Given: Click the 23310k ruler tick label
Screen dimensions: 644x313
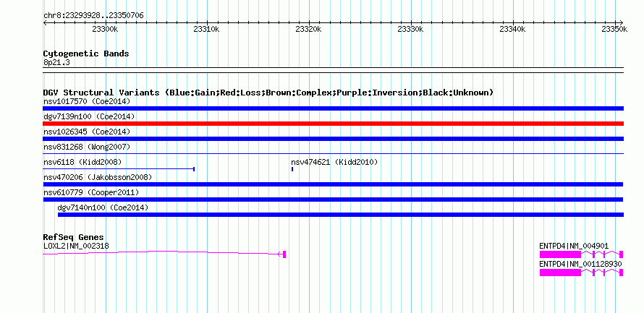Looking at the screenshot, I should point(207,29).
